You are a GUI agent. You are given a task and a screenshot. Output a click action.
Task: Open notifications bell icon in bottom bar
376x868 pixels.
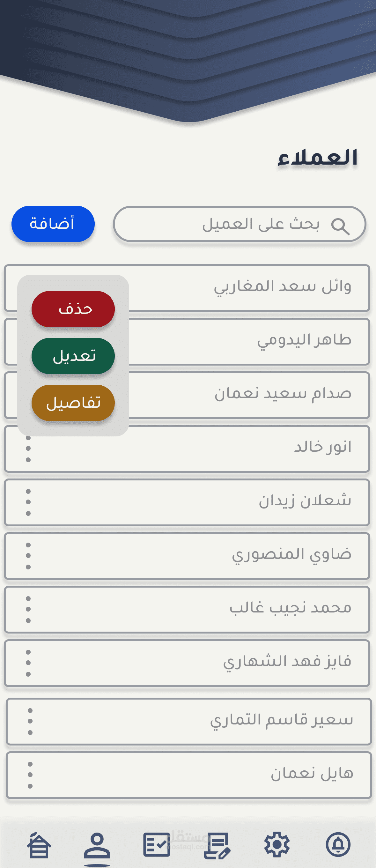[338, 844]
